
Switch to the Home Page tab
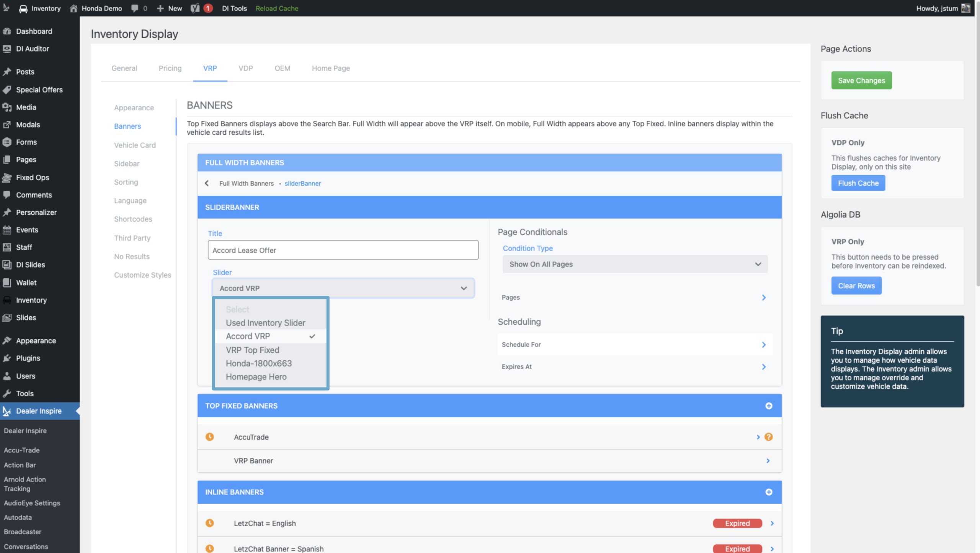coord(331,68)
